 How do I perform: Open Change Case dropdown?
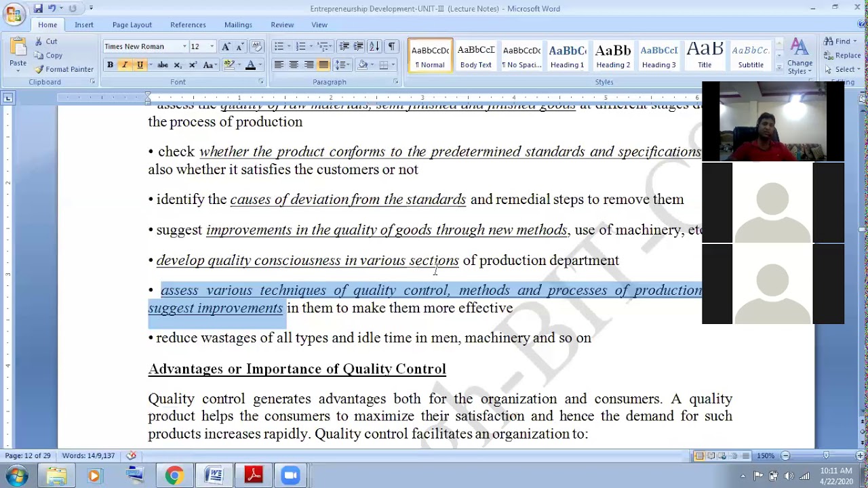209,65
